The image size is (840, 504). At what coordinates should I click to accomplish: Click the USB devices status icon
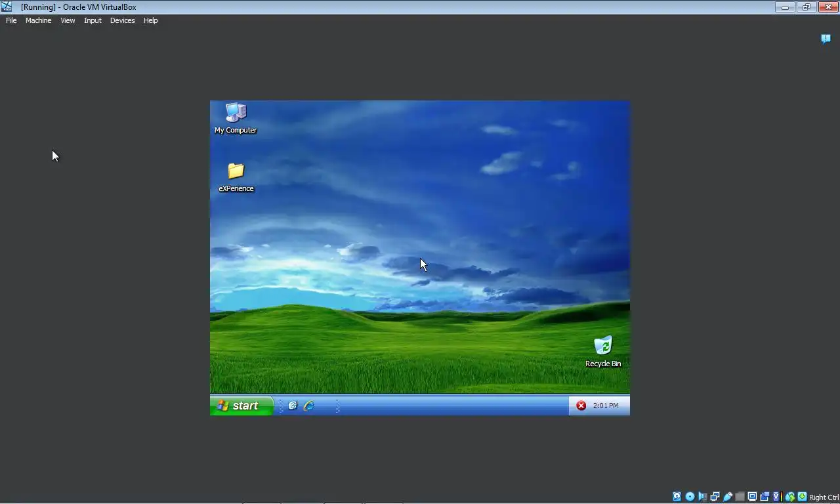tap(728, 497)
